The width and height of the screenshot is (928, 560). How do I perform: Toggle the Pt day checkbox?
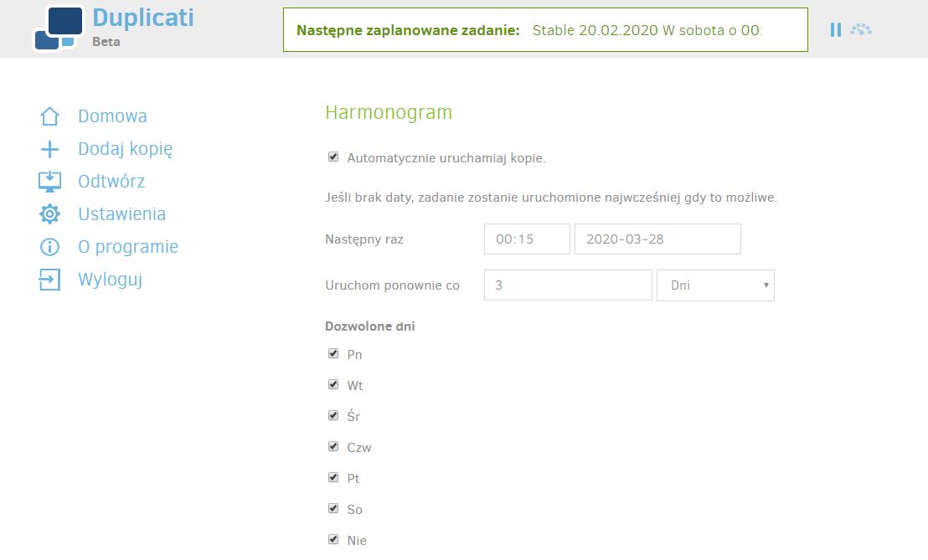(x=333, y=477)
